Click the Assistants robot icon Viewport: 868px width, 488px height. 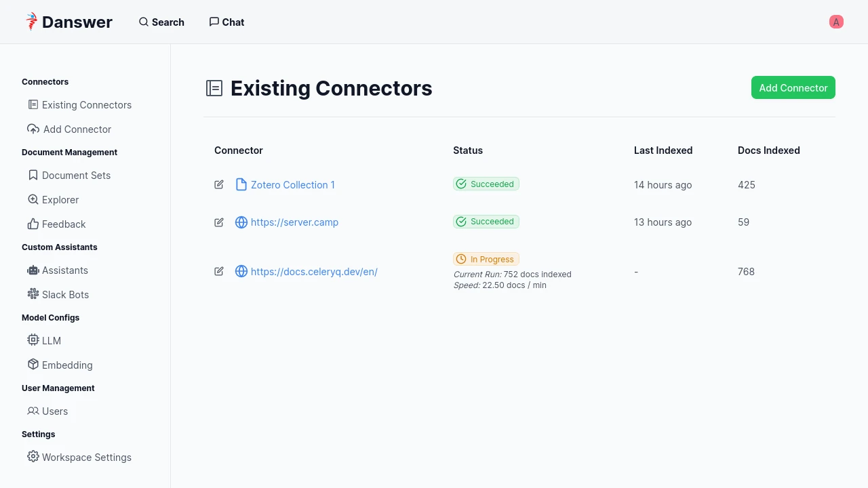pyautogui.click(x=33, y=270)
